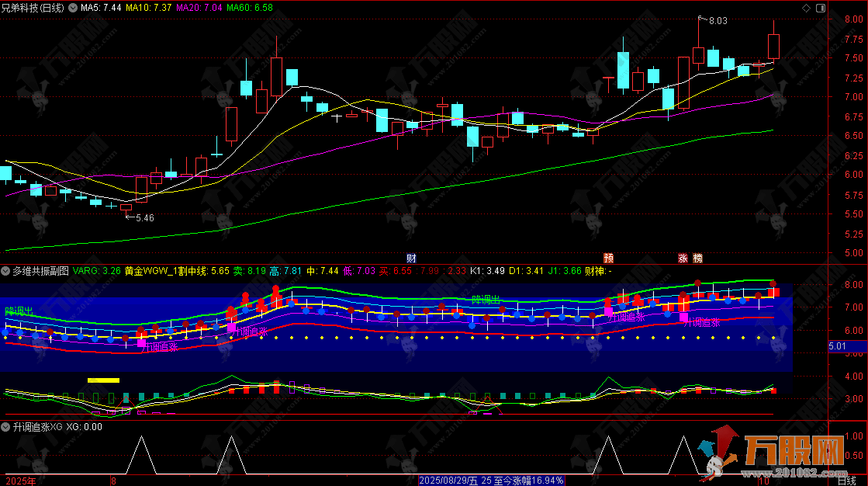The width and height of the screenshot is (868, 486).
Task: Click the 涨 marker icon
Action: (683, 257)
